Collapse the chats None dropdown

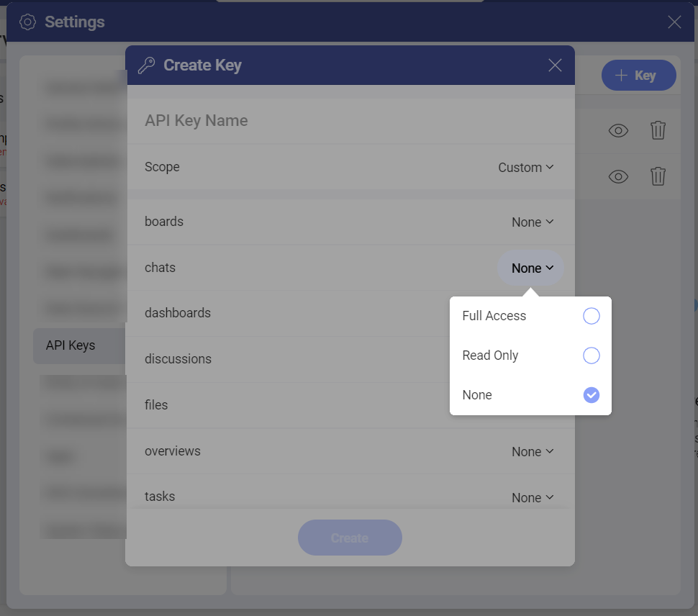530,268
